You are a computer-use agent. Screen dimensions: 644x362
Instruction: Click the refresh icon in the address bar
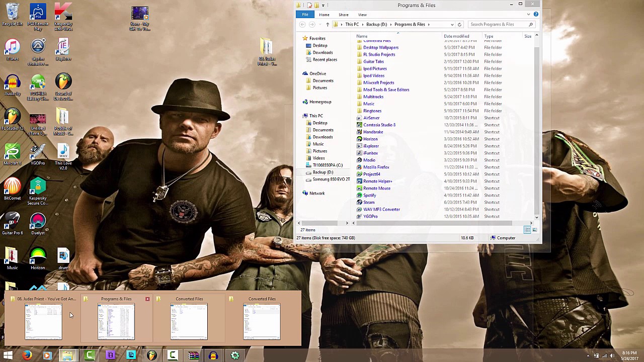[x=459, y=24]
